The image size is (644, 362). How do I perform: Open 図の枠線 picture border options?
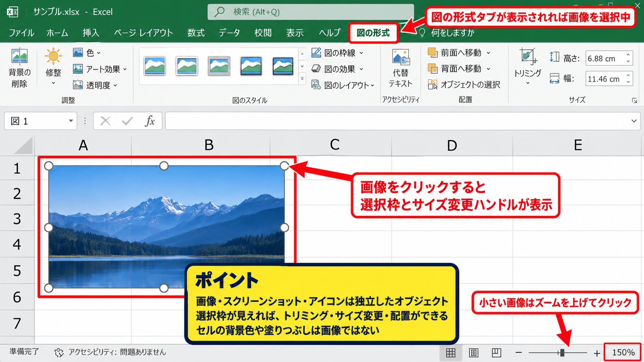[x=337, y=53]
